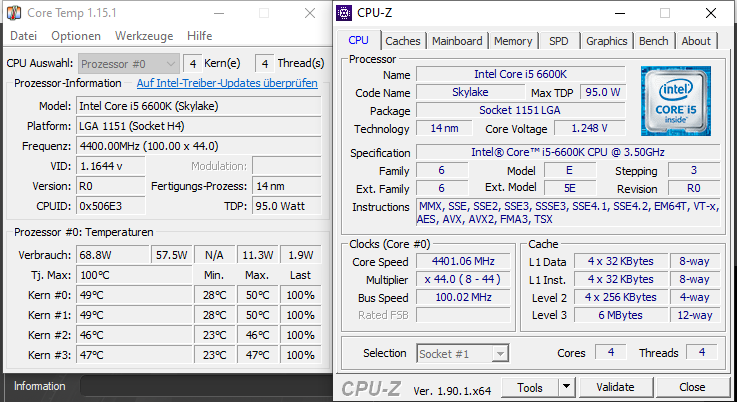Click the Validate button
Image resolution: width=737 pixels, height=402 pixels.
click(x=615, y=387)
